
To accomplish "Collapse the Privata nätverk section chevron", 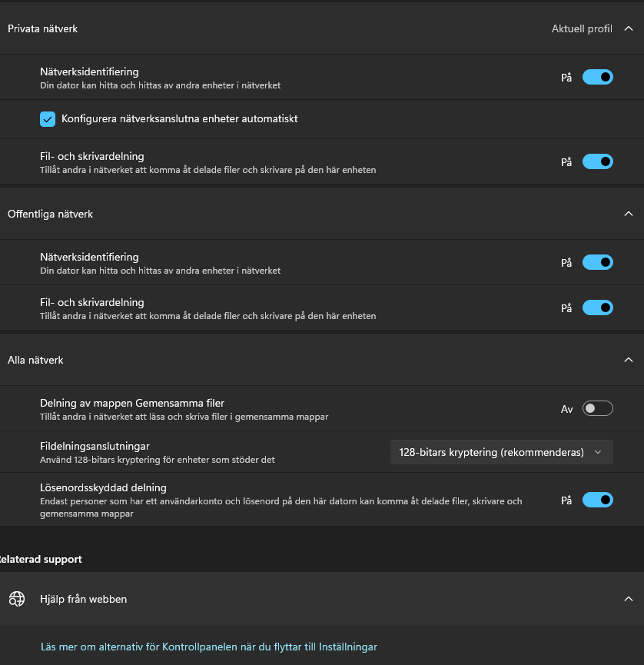I will coord(629,29).
